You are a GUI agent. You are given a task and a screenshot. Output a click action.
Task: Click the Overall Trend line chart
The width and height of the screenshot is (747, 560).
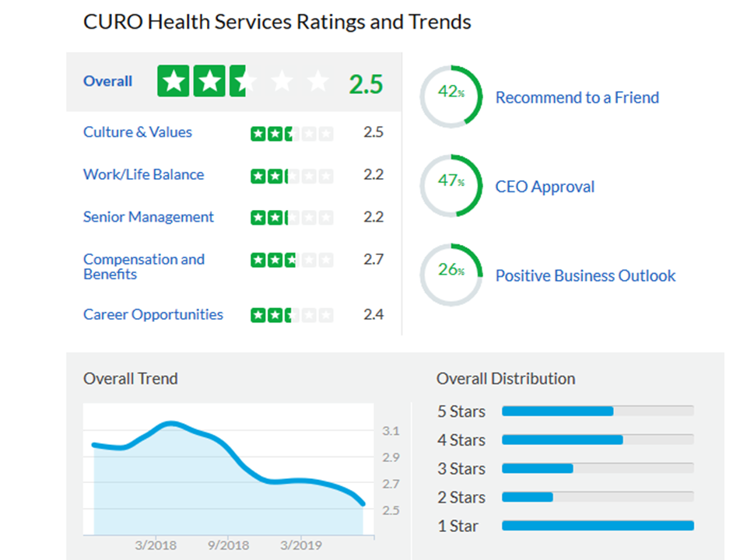[x=229, y=470]
